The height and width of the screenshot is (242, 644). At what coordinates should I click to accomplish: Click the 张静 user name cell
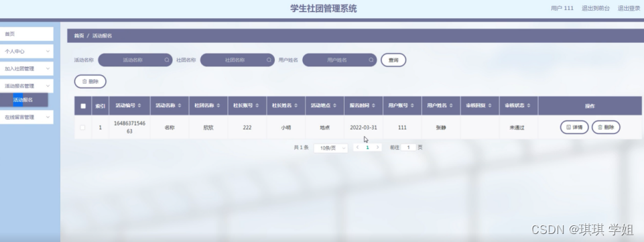click(x=441, y=127)
